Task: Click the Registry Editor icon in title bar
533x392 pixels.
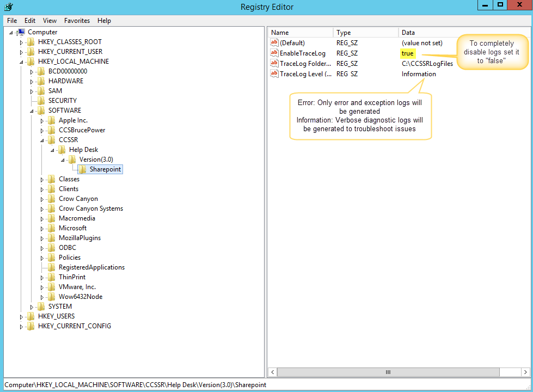Action: (x=8, y=7)
